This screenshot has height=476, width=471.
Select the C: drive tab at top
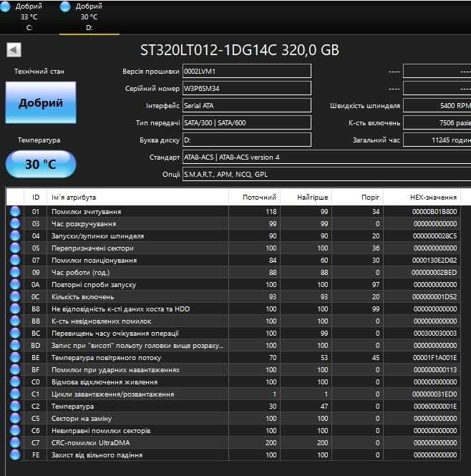pos(23,17)
